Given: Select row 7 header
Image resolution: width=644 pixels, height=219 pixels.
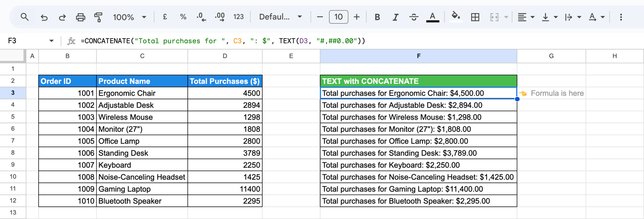Looking at the screenshot, I should pos(13,141).
